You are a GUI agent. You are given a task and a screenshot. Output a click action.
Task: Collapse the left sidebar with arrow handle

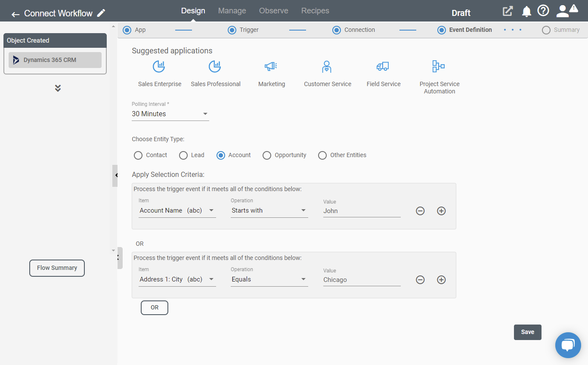click(x=115, y=175)
